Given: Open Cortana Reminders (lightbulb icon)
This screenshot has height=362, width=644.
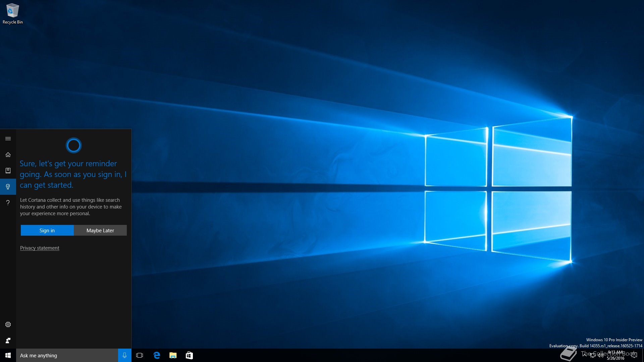Looking at the screenshot, I should click(x=8, y=187).
